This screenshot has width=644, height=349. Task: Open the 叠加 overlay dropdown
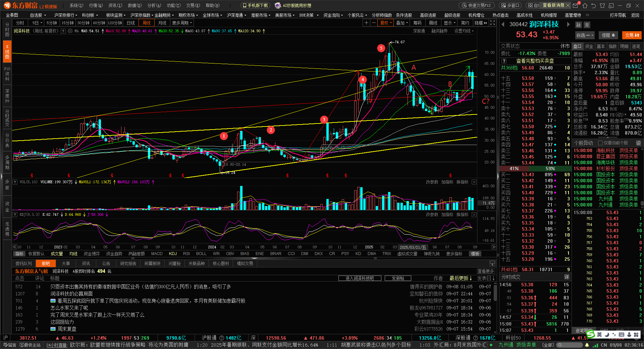(x=402, y=23)
